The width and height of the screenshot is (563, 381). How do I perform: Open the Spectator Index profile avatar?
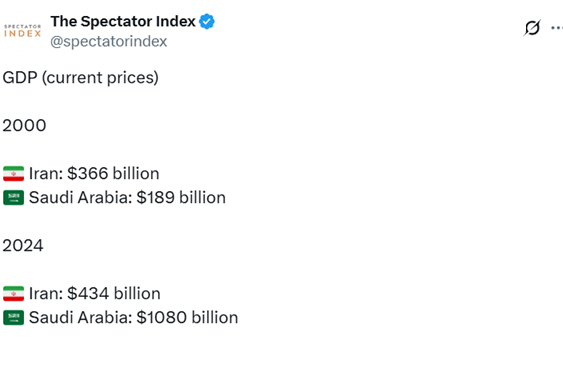pos(23,31)
